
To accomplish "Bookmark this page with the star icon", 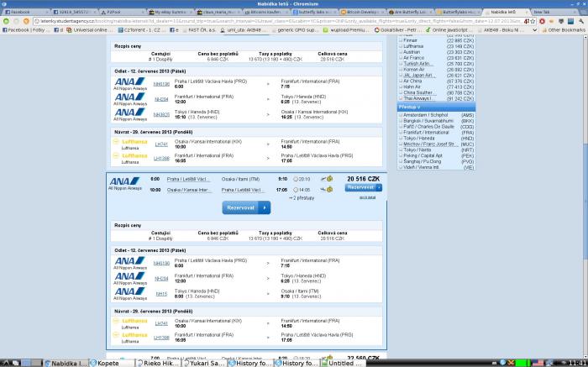I will [533, 21].
